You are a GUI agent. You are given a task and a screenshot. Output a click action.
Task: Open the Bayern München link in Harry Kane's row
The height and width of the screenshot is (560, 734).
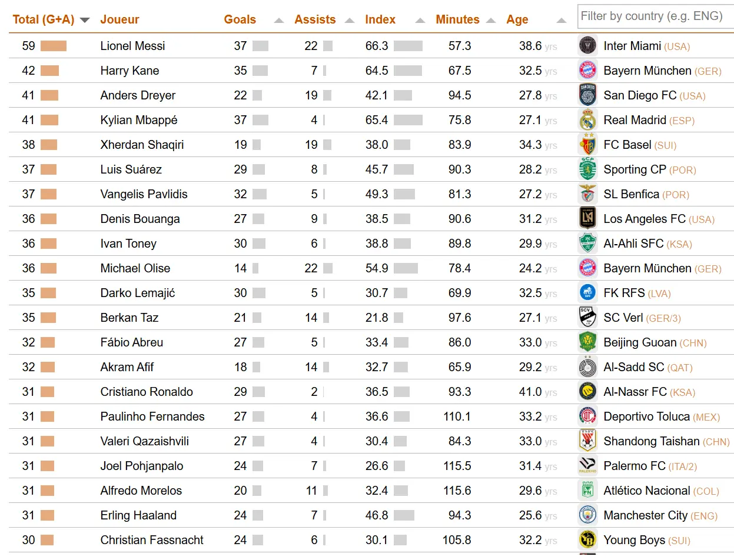point(647,71)
